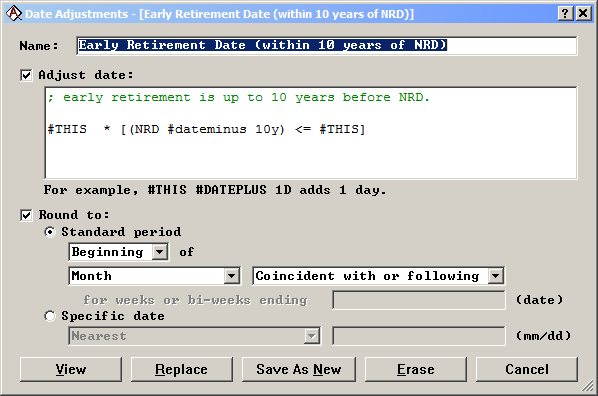Toggle the Round to checkbox
Viewport: 598px width, 396px height.
click(26, 215)
